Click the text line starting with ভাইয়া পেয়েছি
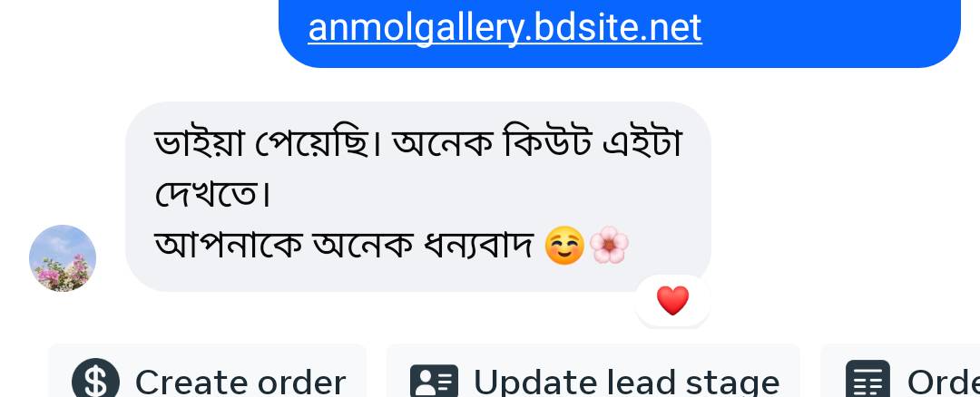980x397 pixels. click(418, 144)
